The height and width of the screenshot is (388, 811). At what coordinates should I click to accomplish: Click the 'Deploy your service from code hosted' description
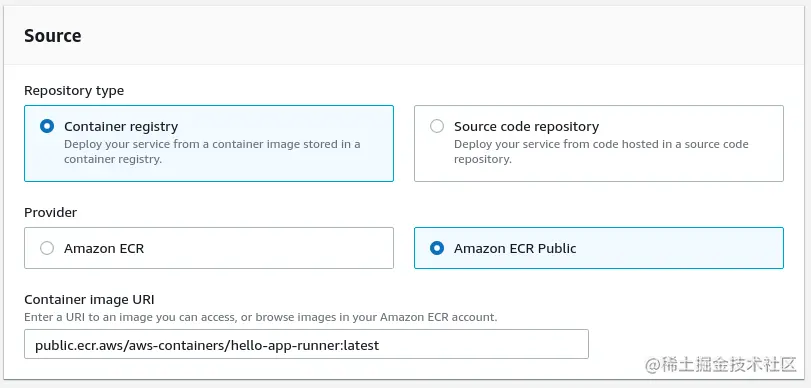click(x=601, y=152)
